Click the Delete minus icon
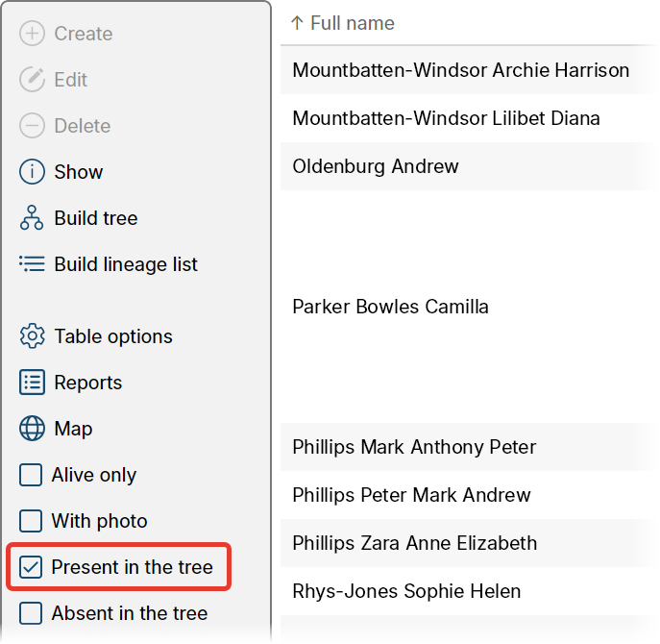This screenshot has height=644, width=660. (x=32, y=126)
